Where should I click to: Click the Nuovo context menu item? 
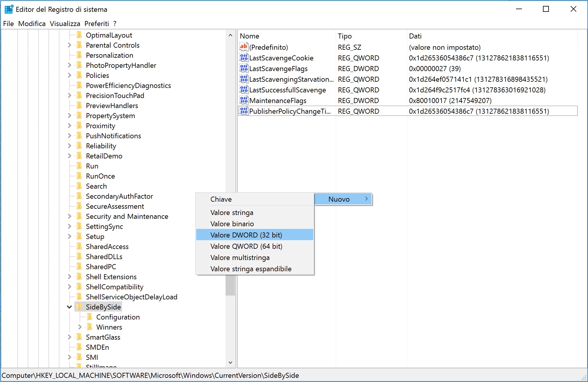(343, 199)
